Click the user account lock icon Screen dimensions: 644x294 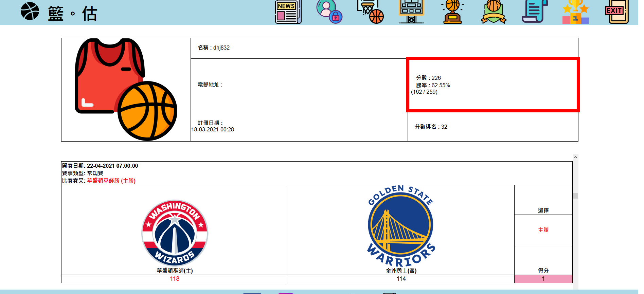pos(329,12)
